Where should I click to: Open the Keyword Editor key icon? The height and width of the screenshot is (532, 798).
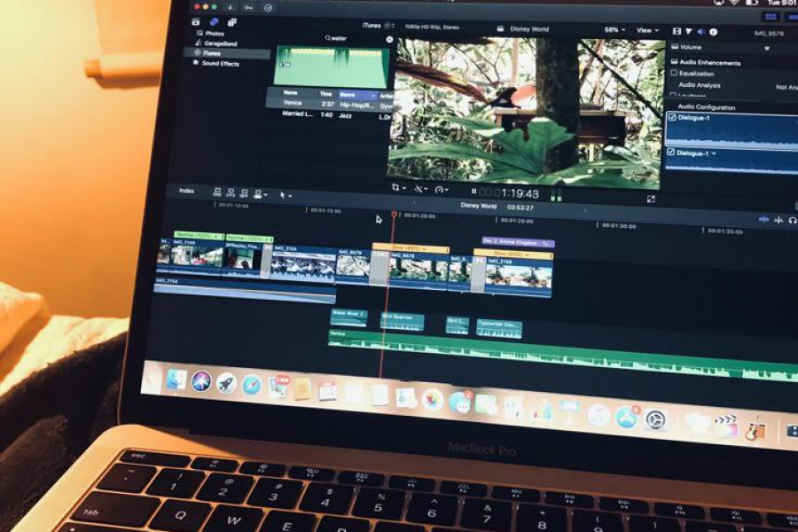(x=248, y=8)
